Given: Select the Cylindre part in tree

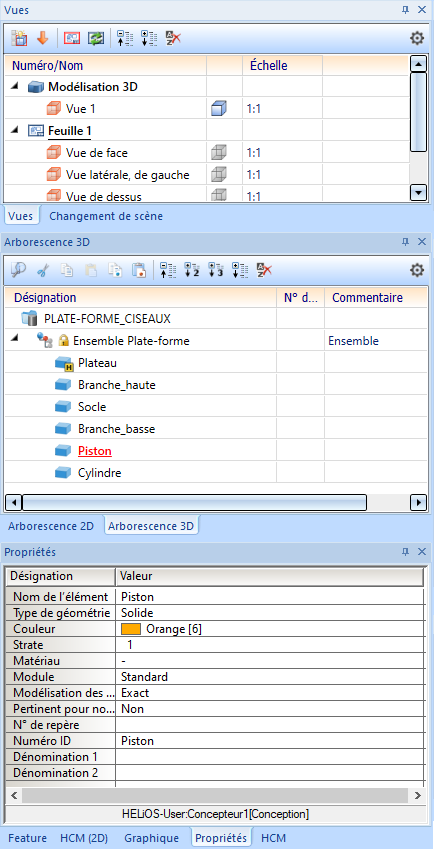Looking at the screenshot, I should tap(100, 473).
